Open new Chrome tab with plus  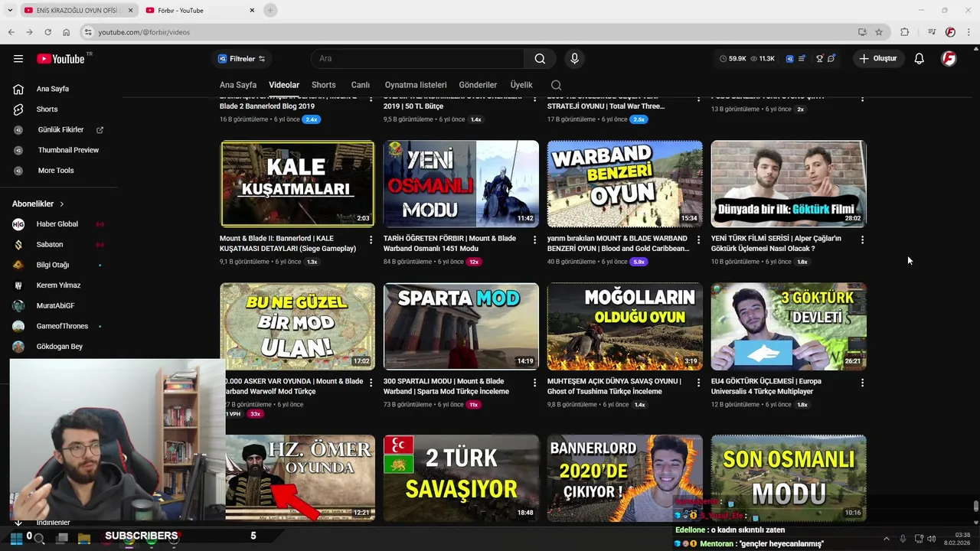coord(270,10)
